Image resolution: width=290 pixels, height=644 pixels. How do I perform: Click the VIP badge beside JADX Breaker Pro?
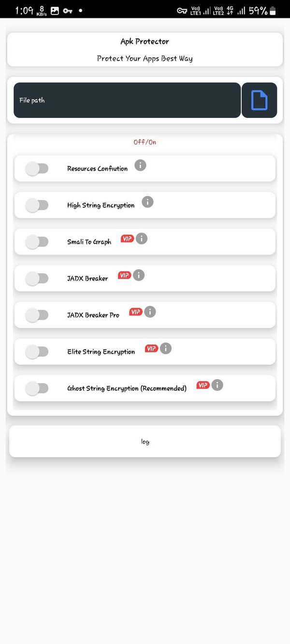[137, 312]
